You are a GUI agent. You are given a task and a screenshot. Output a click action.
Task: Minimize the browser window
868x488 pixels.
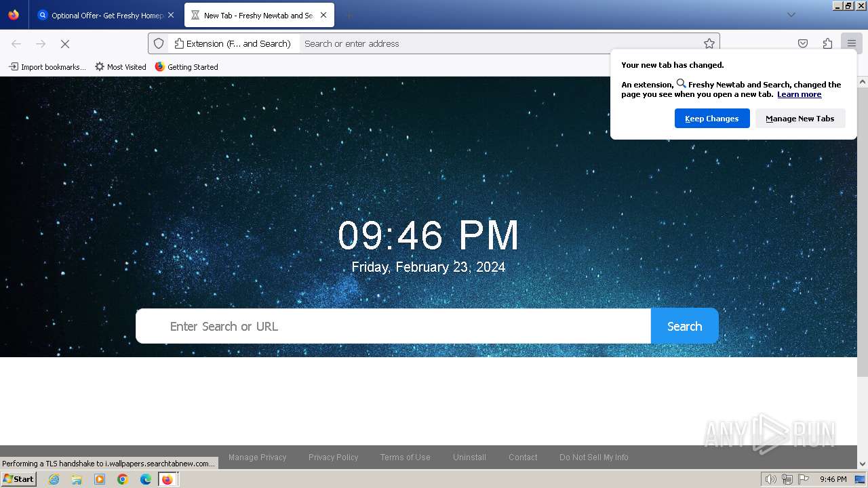pyautogui.click(x=837, y=5)
